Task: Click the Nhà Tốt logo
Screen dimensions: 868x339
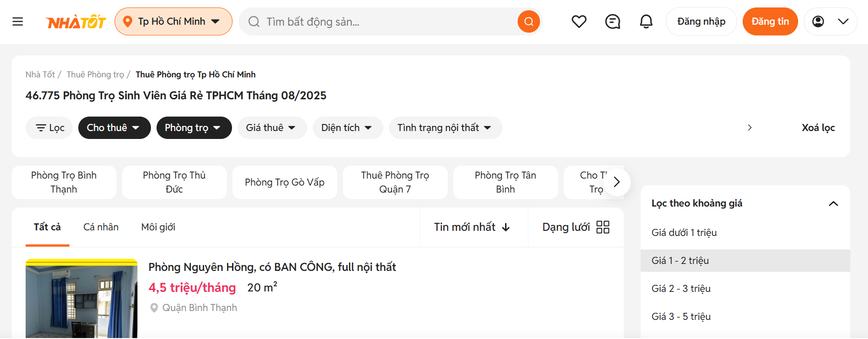Action: (76, 22)
